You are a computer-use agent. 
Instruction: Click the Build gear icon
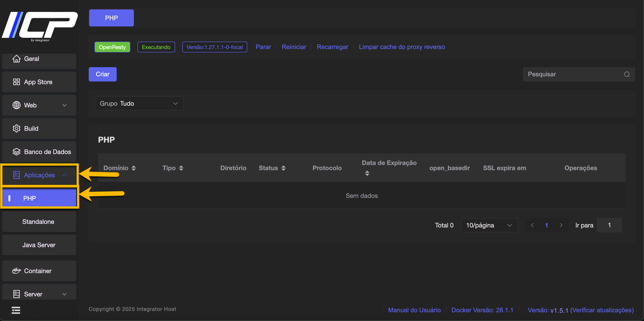point(17,128)
